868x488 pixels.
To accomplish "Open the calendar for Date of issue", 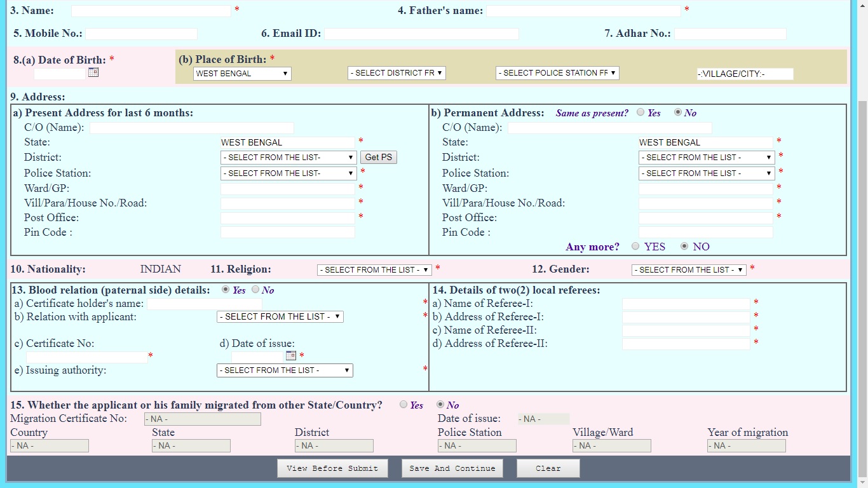I will (x=291, y=355).
